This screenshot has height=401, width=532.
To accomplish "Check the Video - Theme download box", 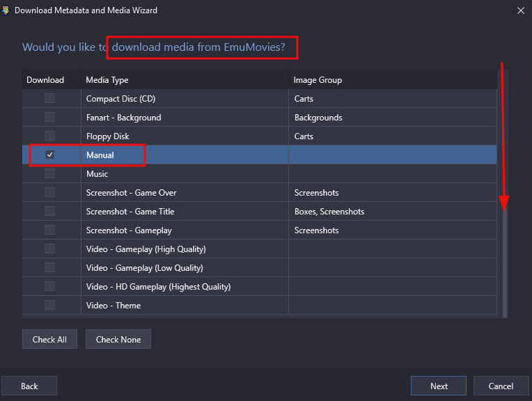I will tap(50, 305).
